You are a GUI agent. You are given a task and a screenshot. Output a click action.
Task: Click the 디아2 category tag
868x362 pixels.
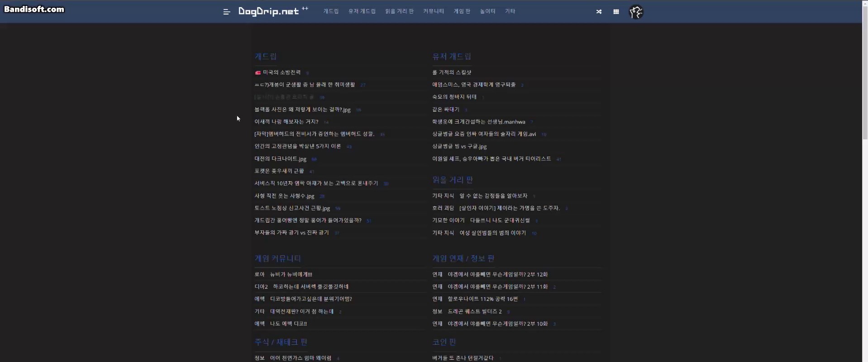[x=261, y=287]
